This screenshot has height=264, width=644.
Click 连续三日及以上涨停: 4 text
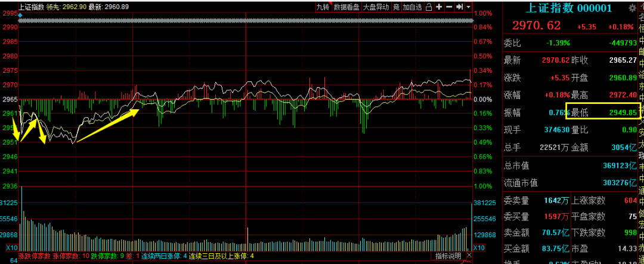coord(221,257)
